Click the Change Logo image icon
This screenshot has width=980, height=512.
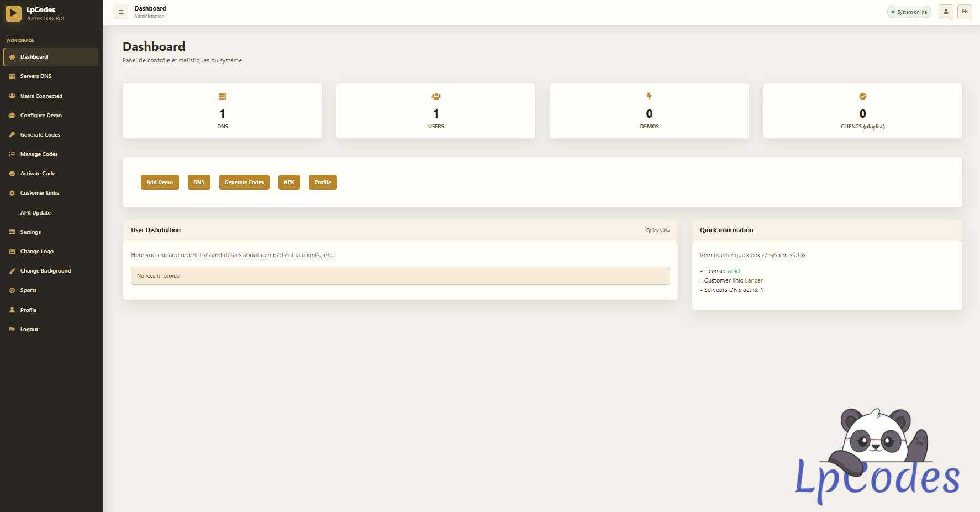tap(12, 252)
